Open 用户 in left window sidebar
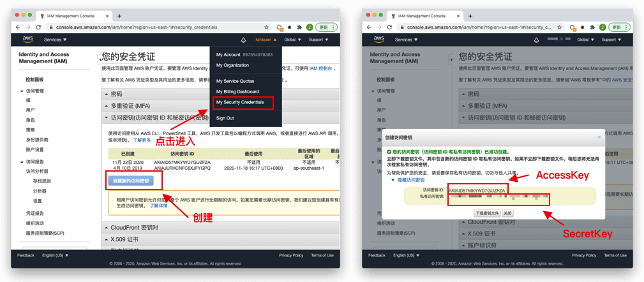Image resolution: width=644 pixels, height=282 pixels. click(30, 110)
